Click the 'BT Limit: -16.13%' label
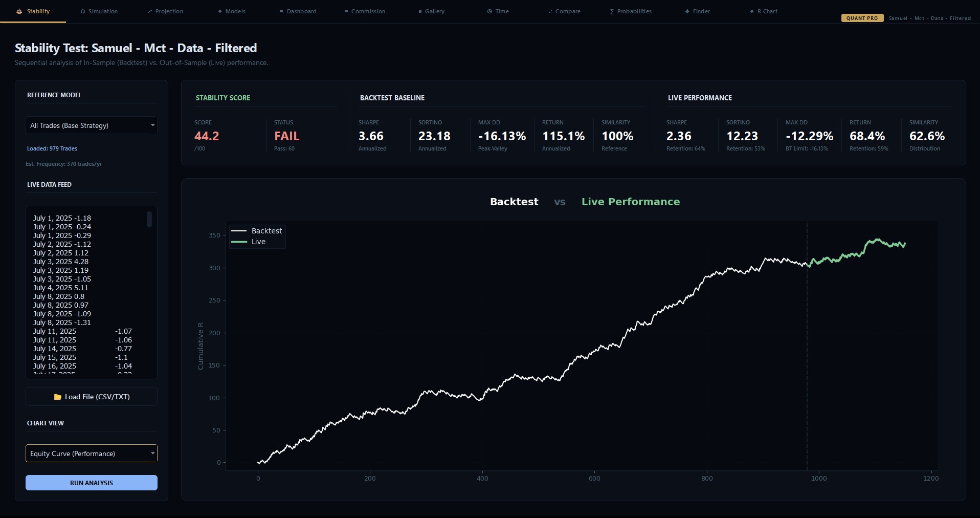 click(x=807, y=148)
